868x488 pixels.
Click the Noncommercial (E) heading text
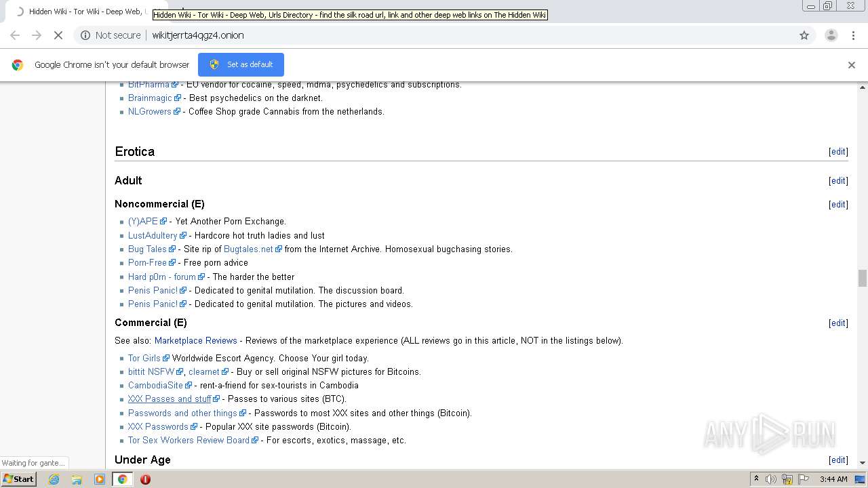[159, 204]
